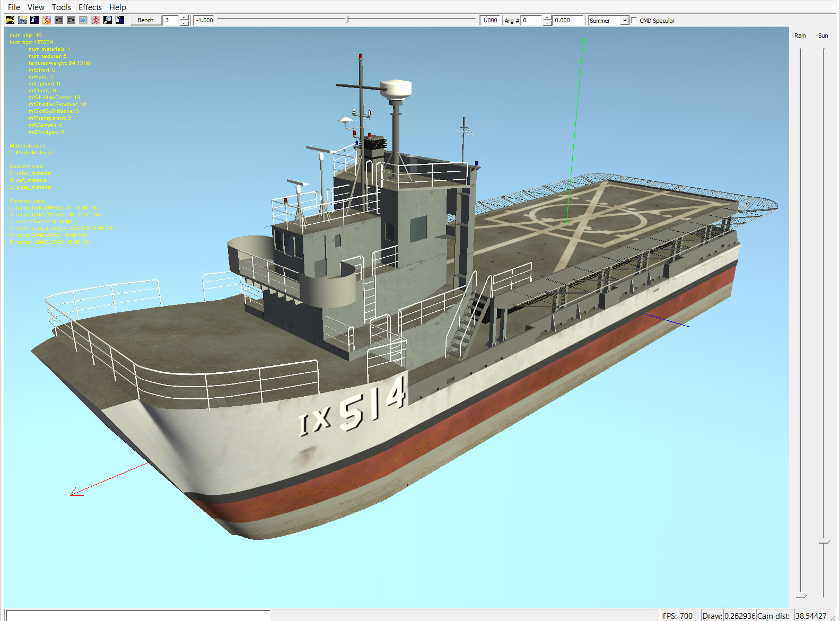Enable the CMD Specular checkbox

(x=634, y=21)
